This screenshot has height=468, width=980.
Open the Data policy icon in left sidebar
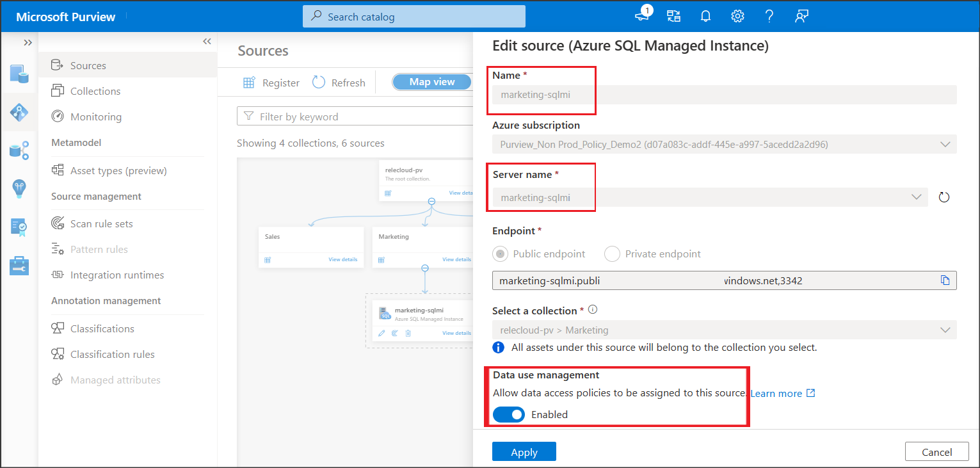(x=19, y=227)
